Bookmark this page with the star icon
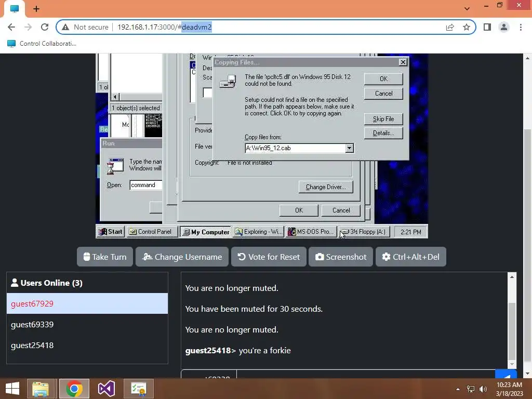 [467, 27]
